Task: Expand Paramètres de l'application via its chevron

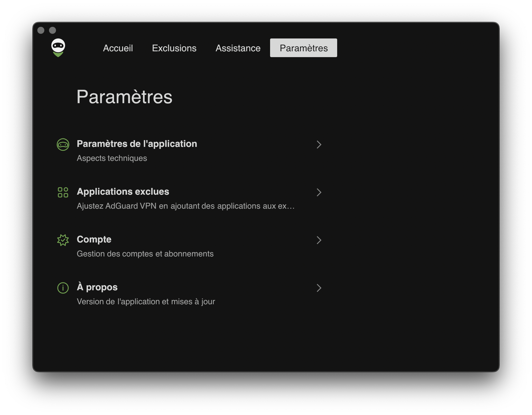Action: point(319,145)
